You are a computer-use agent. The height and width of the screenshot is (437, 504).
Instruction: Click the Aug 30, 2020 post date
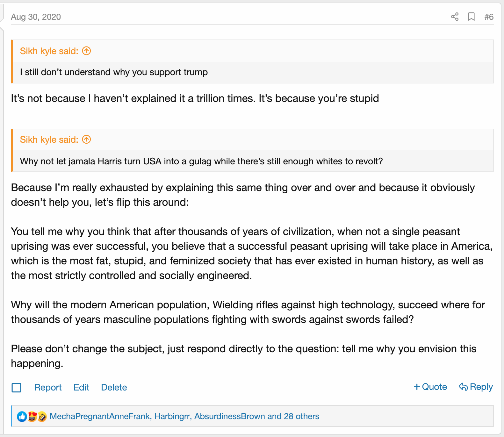point(36,17)
